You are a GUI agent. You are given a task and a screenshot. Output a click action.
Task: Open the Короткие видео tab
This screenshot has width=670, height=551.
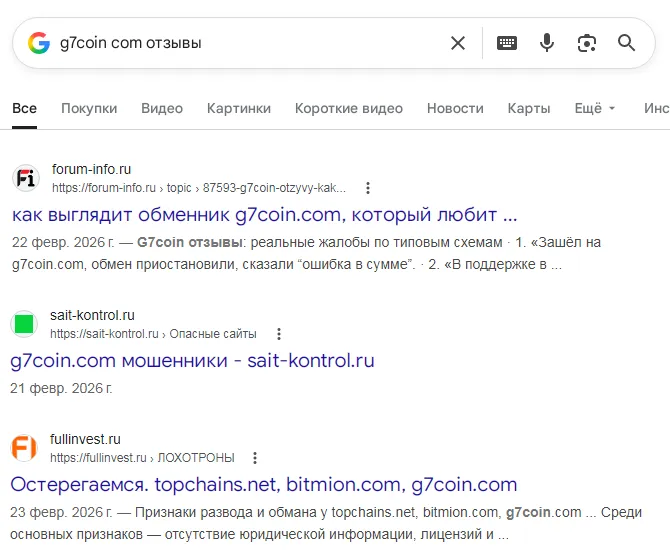(349, 108)
